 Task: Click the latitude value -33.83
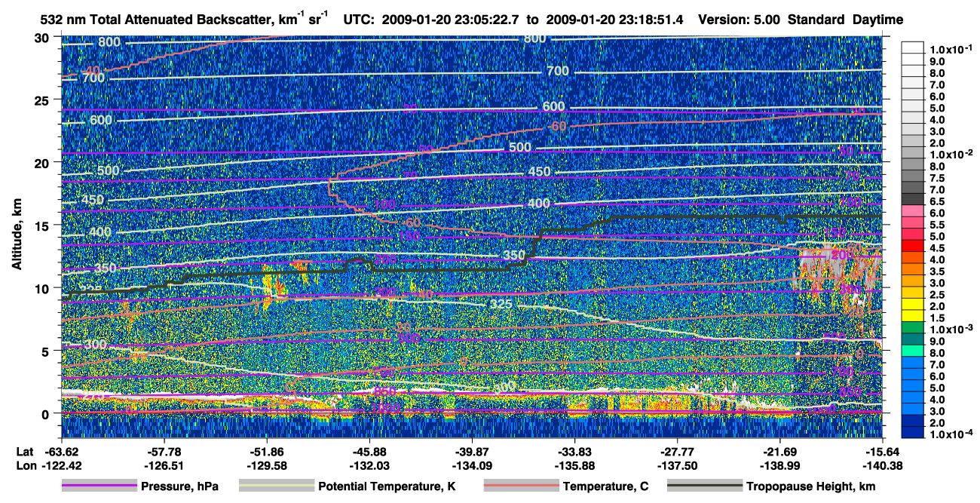574,452
